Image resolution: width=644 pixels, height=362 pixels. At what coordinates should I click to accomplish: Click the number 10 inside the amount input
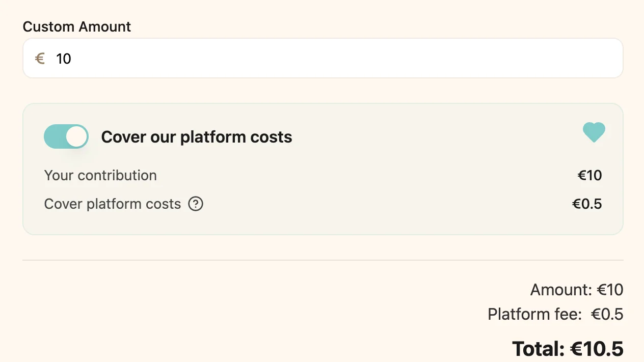(64, 59)
